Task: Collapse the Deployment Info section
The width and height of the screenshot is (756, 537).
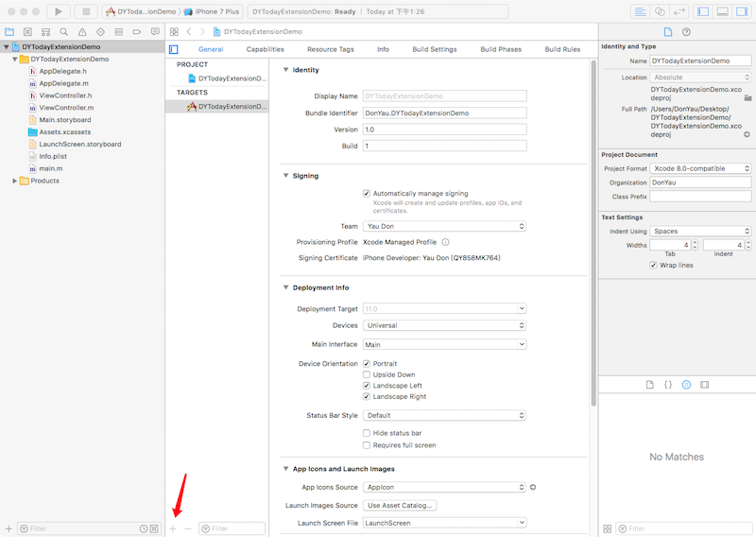Action: [x=286, y=287]
